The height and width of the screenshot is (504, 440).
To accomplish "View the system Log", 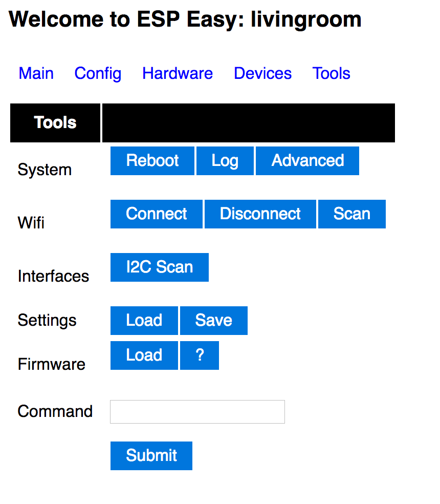I will pos(225,160).
